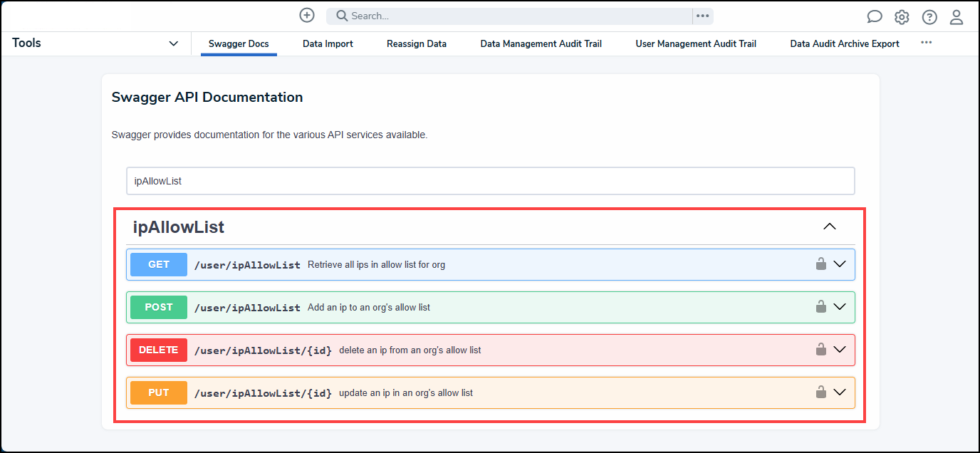Click the POST method button
The height and width of the screenshot is (453, 980).
point(159,307)
